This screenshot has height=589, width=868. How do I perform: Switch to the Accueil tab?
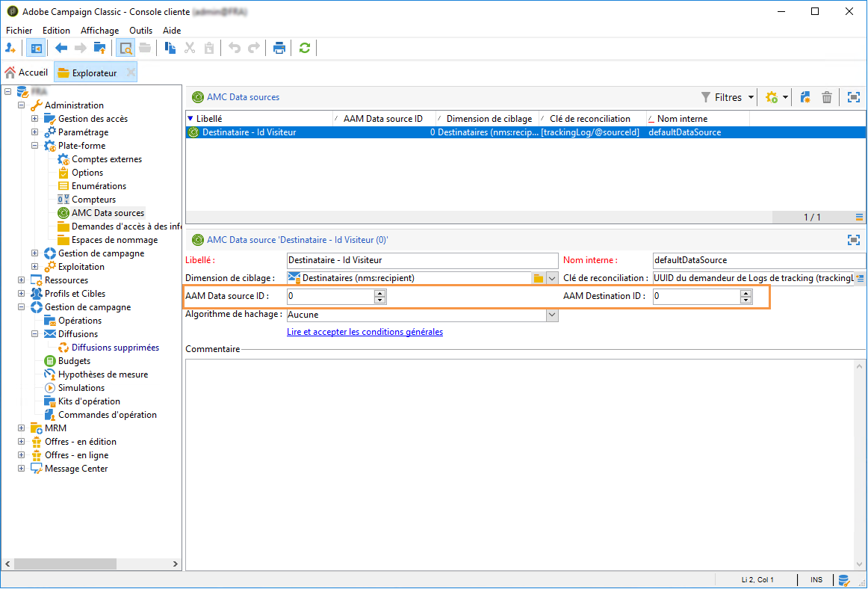27,73
